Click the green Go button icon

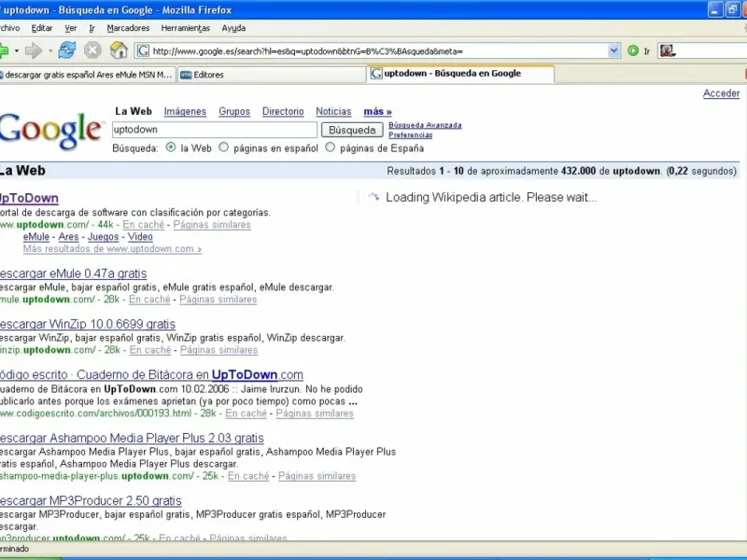pos(633,50)
